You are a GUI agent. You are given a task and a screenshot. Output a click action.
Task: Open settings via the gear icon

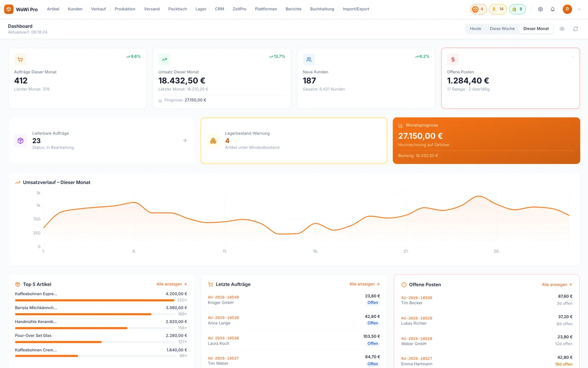pyautogui.click(x=540, y=9)
